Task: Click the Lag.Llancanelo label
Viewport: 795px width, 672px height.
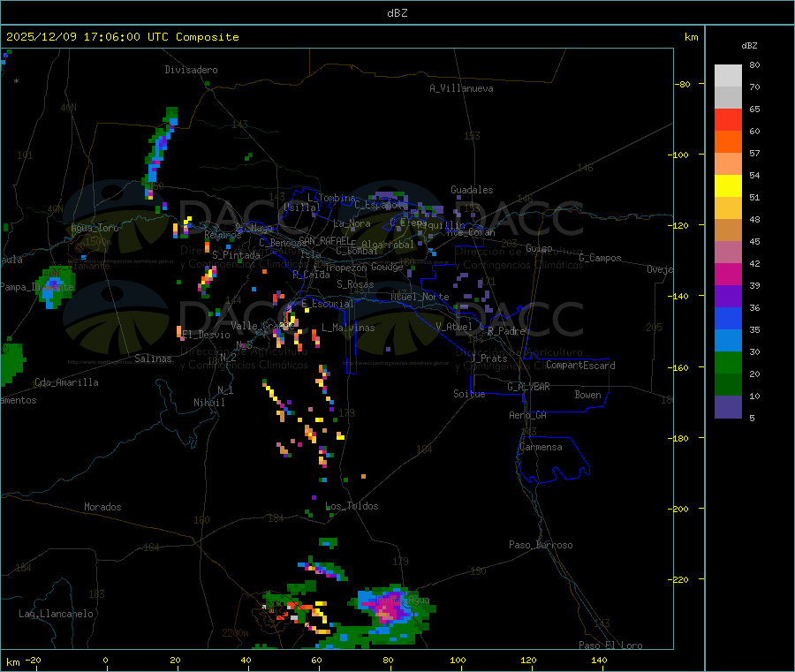Action: pos(57,614)
